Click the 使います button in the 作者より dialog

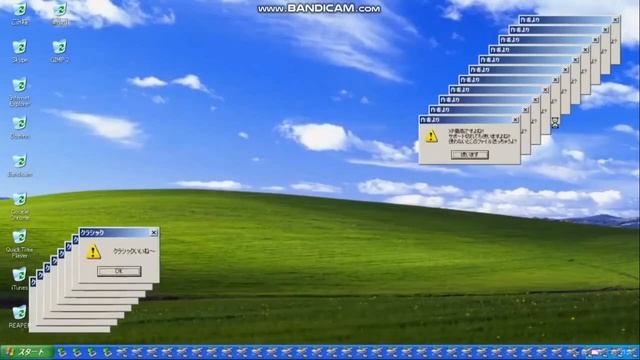[x=470, y=155]
